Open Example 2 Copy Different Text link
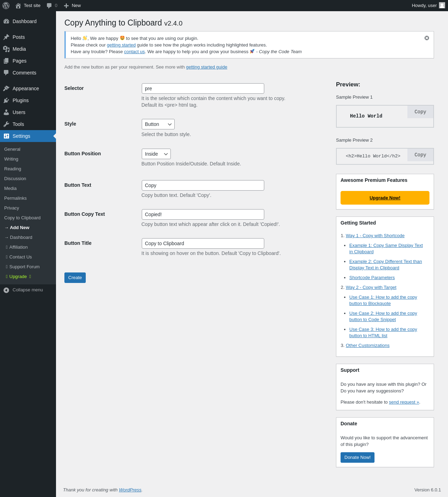The width and height of the screenshot is (448, 497). tap(386, 265)
